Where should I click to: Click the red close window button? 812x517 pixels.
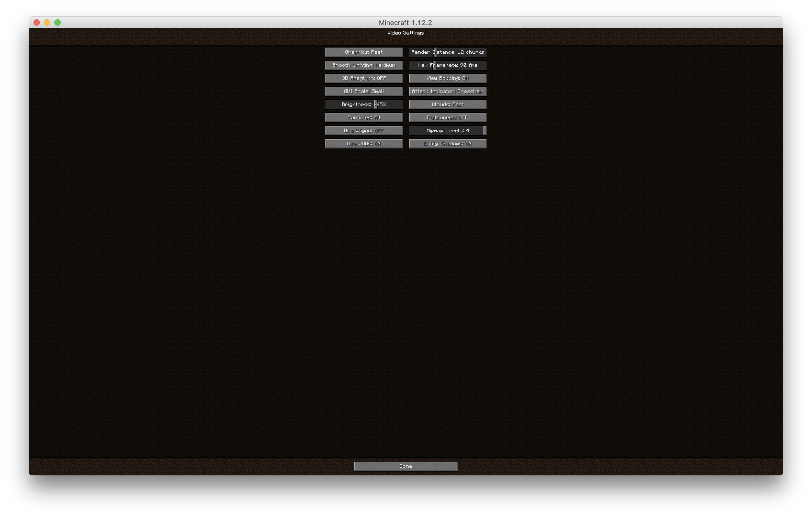[x=37, y=22]
